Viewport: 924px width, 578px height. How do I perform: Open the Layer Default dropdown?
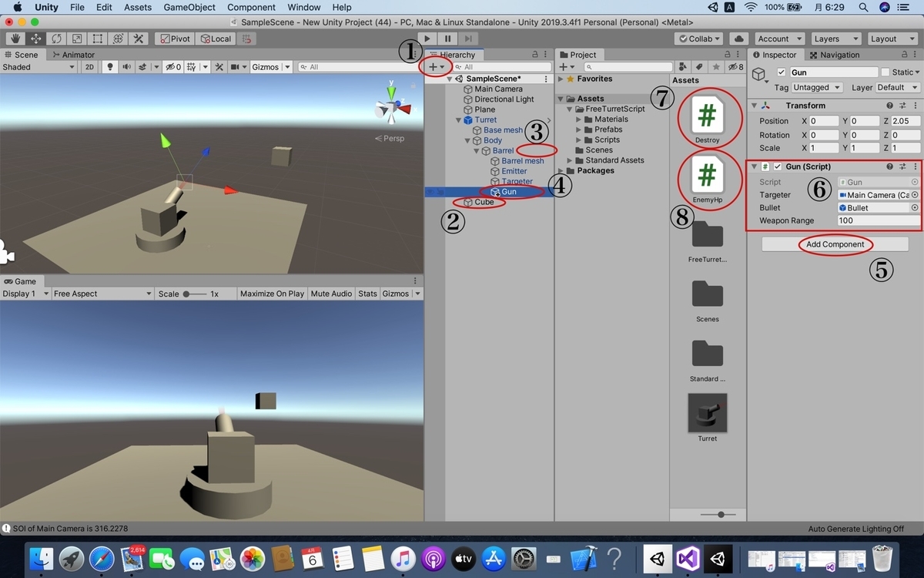[897, 87]
